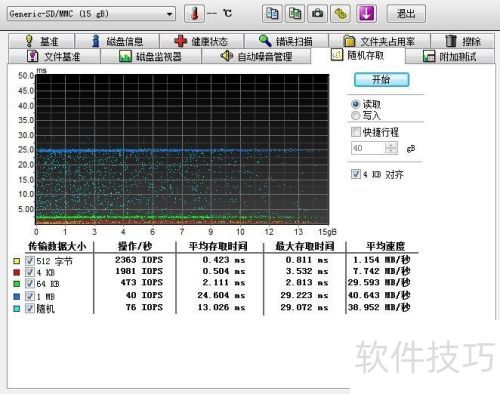
Task: Click the 开始 start button
Action: (x=381, y=80)
